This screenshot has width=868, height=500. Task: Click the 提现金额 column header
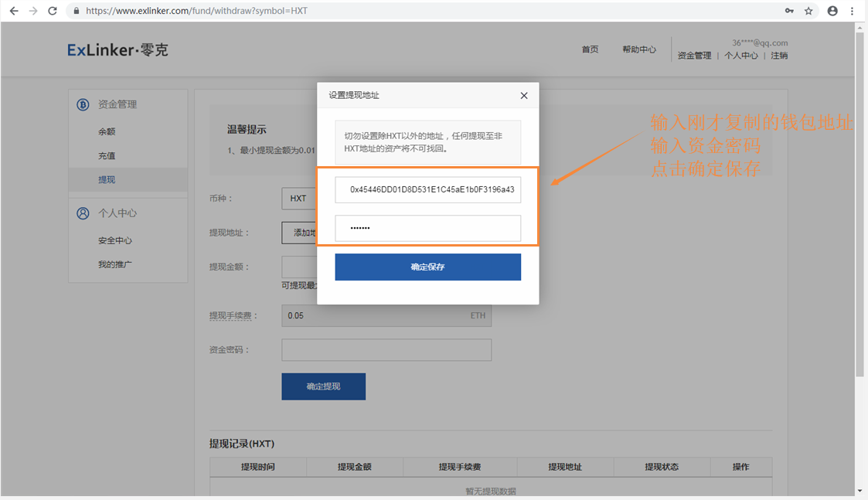355,467
